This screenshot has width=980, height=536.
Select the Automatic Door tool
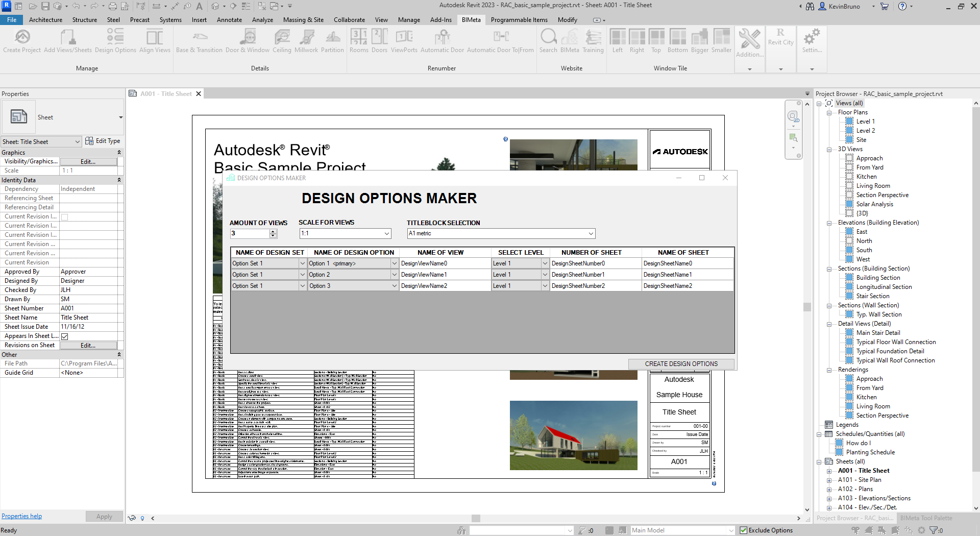(442, 41)
